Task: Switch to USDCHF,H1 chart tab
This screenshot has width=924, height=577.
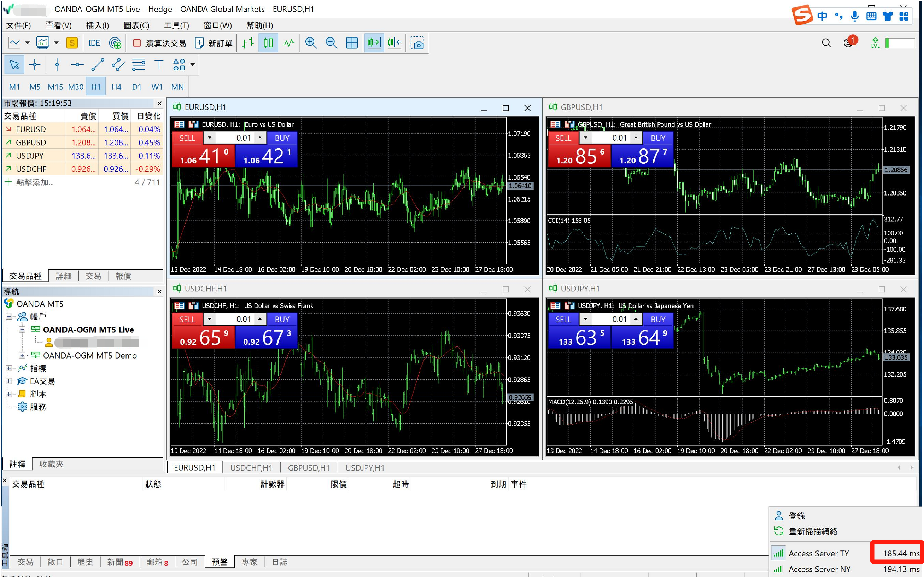Action: click(x=251, y=468)
